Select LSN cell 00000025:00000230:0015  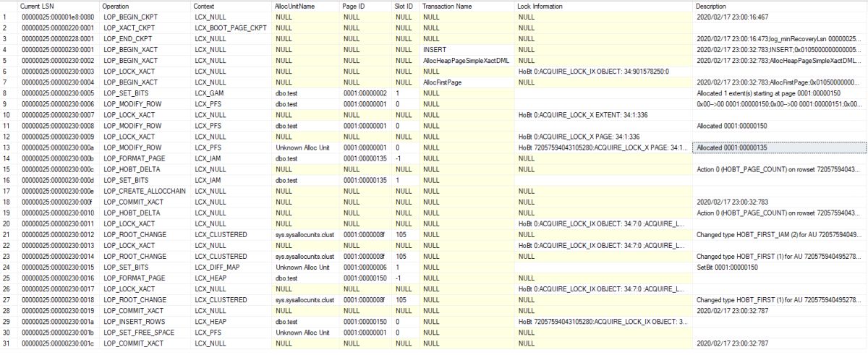tap(59, 268)
